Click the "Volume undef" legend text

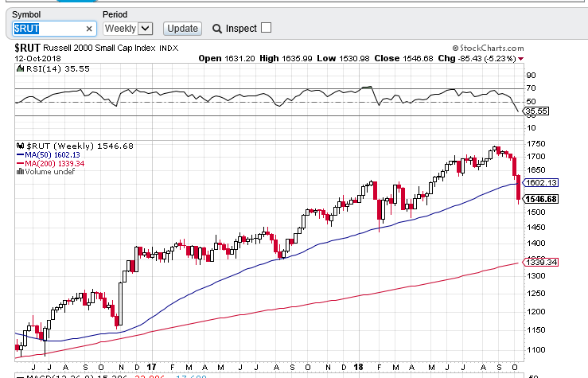[x=50, y=172]
